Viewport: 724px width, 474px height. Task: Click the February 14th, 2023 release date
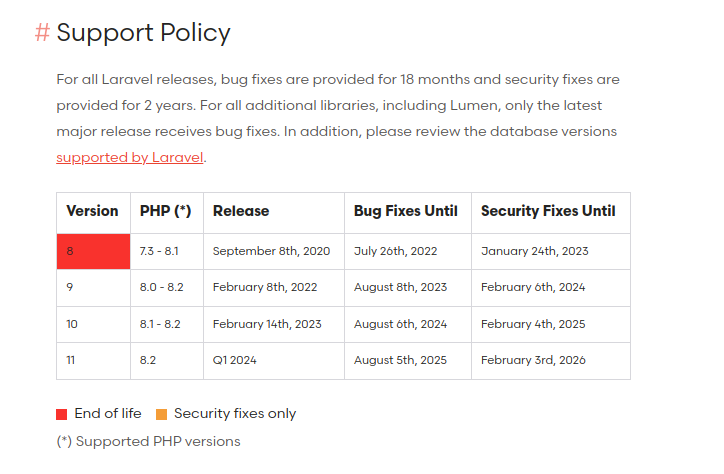tap(267, 324)
